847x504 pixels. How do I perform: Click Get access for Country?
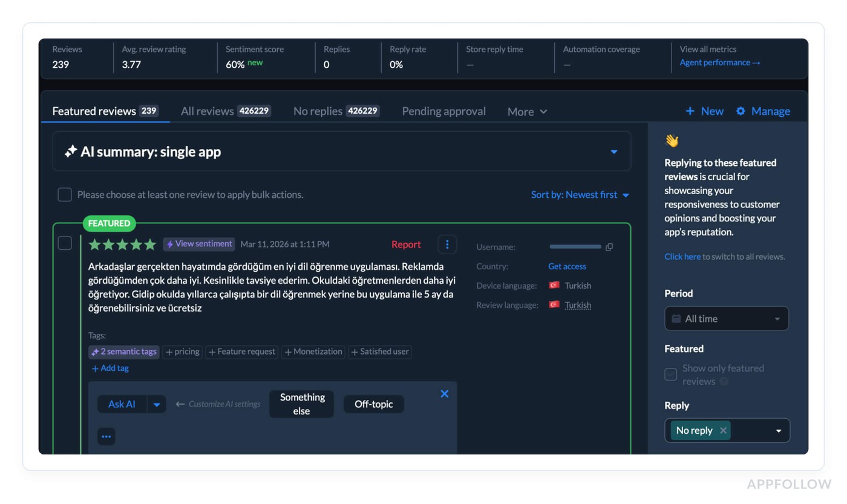click(567, 266)
